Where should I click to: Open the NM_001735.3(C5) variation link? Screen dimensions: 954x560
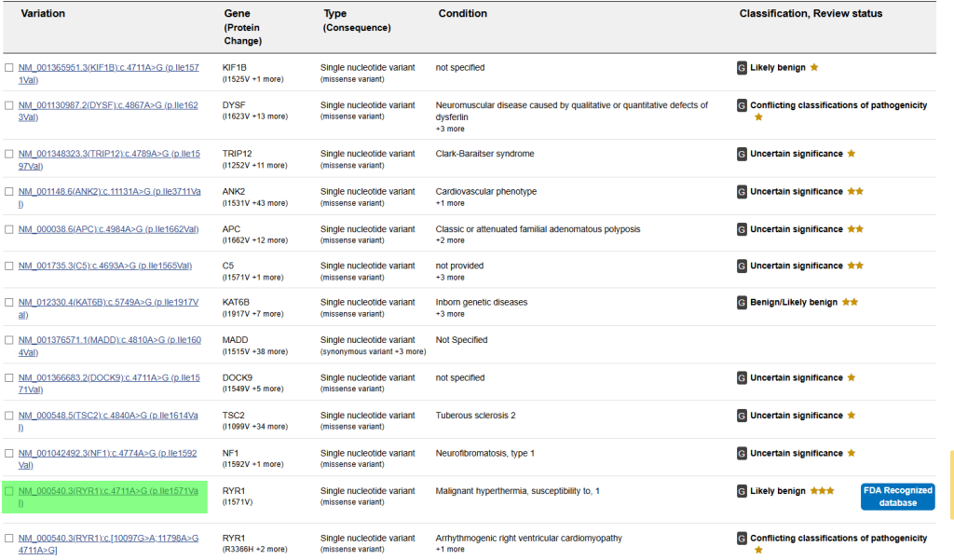[105, 266]
